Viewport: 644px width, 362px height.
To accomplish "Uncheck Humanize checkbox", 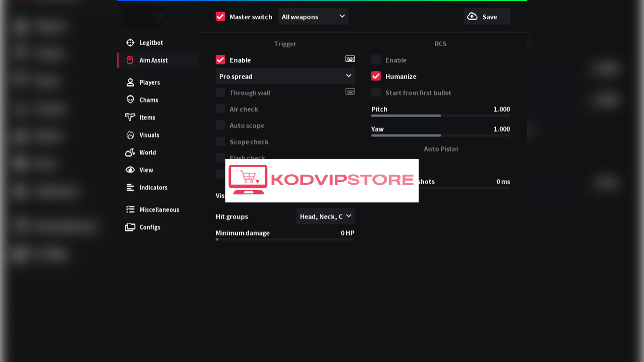I will pos(376,76).
